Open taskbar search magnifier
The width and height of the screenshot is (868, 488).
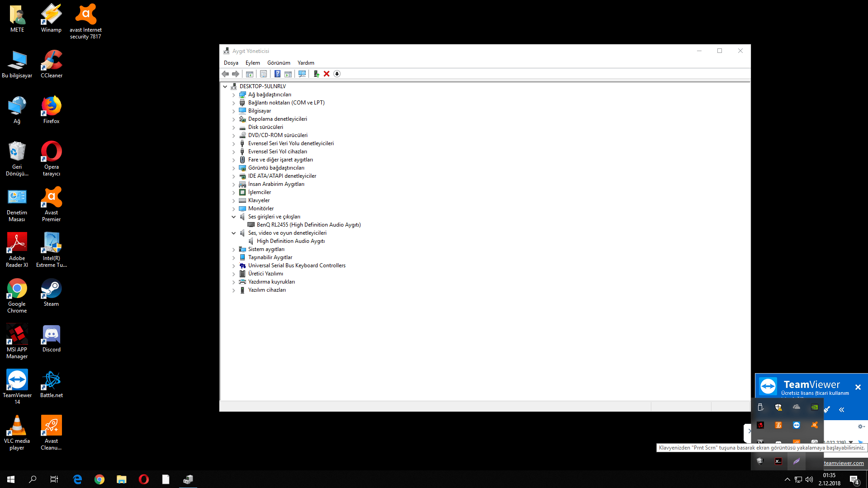click(33, 479)
